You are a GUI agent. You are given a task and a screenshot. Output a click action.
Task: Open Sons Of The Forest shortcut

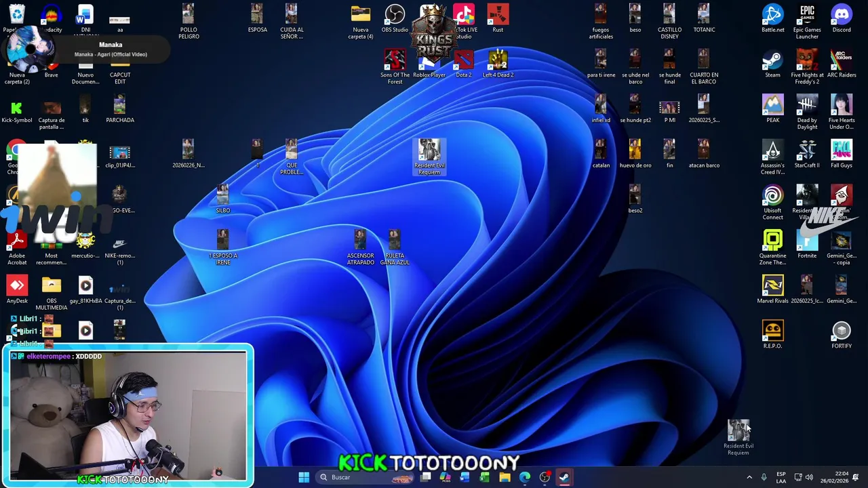point(395,67)
